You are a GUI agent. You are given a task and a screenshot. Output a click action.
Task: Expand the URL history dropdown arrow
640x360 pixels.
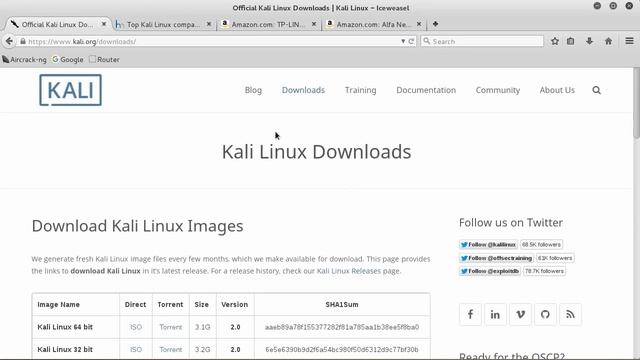(403, 41)
